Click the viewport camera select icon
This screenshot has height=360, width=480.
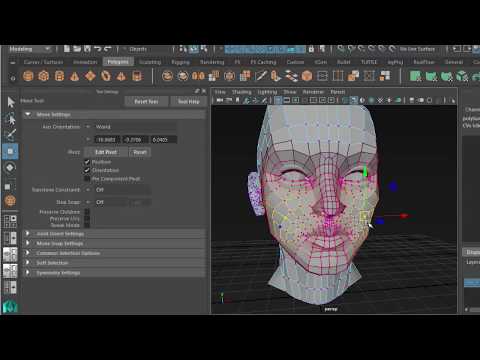(220, 100)
